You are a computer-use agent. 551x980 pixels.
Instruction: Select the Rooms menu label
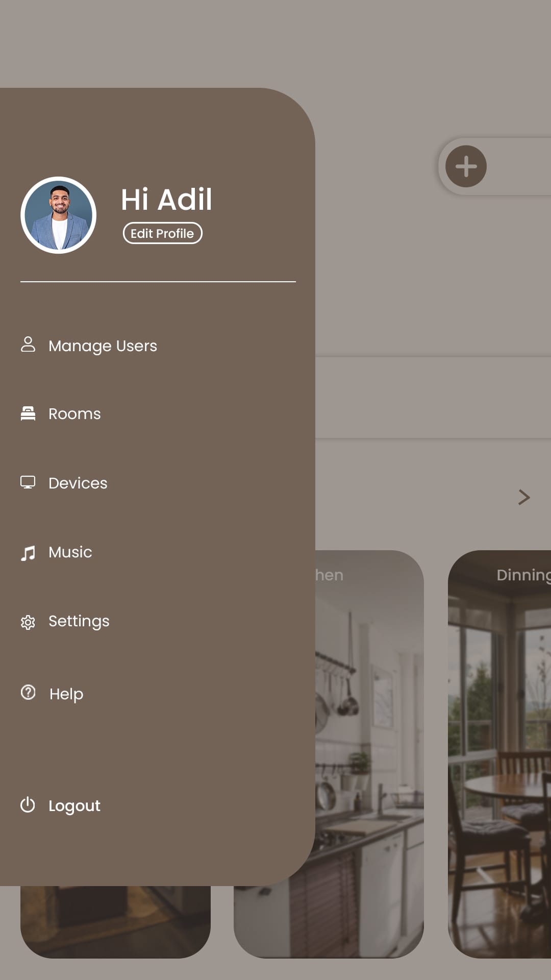74,414
